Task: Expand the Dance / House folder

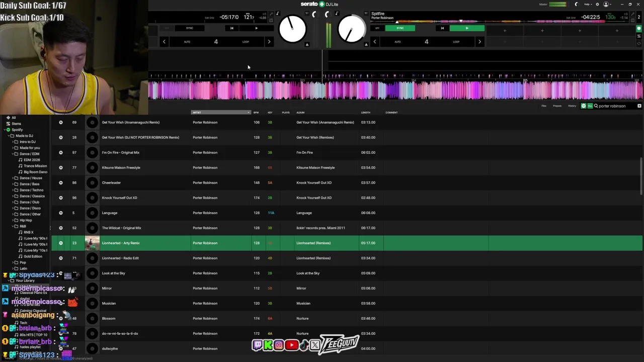Action: [12, 178]
